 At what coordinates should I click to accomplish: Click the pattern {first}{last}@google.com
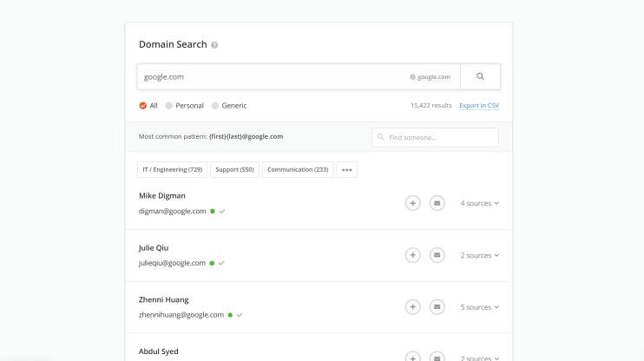tap(246, 136)
